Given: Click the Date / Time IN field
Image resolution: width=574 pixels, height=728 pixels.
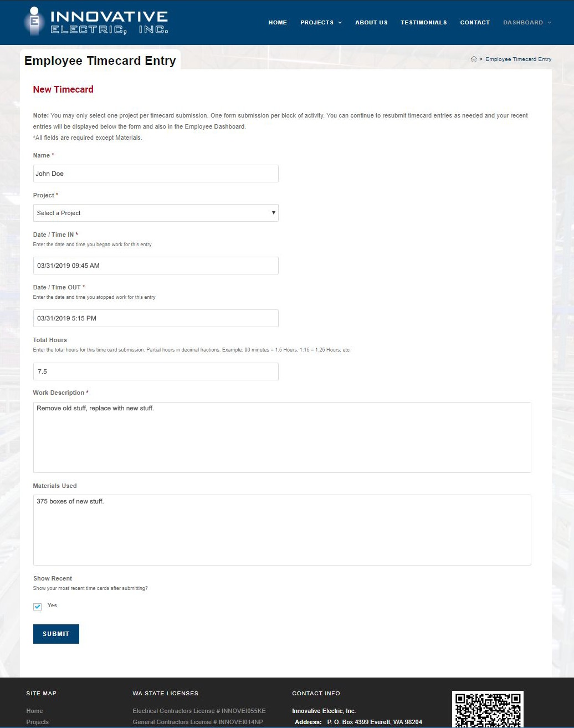Looking at the screenshot, I should (x=156, y=266).
